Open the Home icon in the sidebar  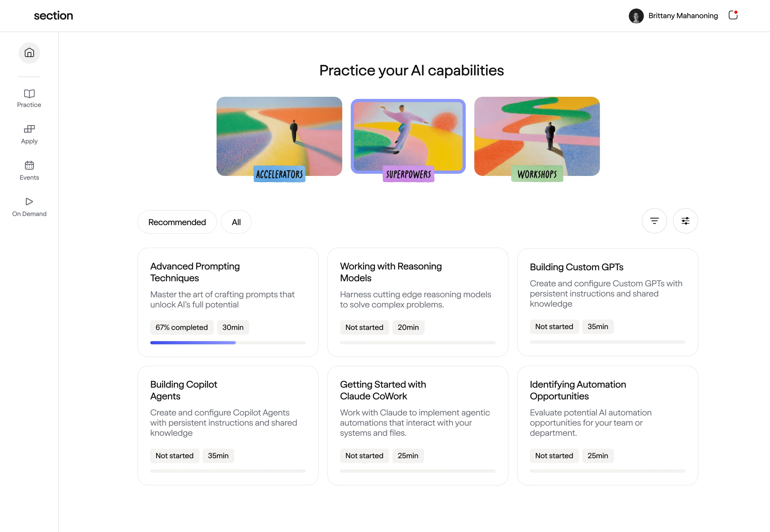[x=29, y=53]
